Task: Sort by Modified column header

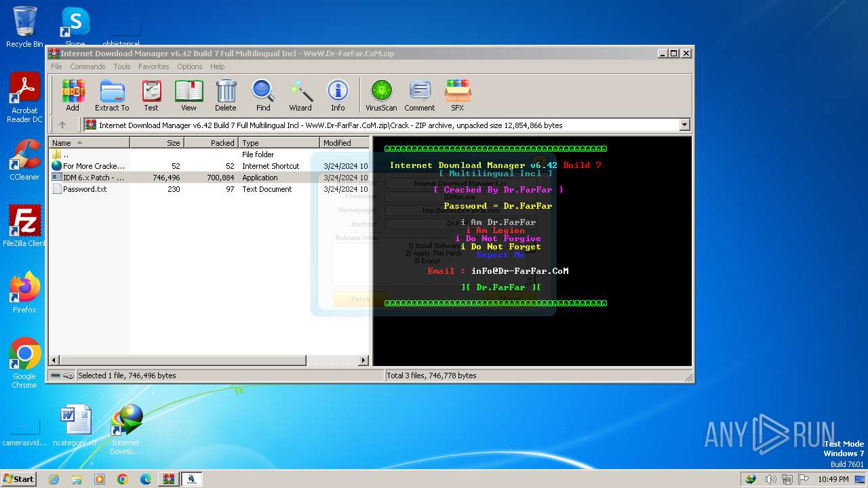Action: coord(344,142)
